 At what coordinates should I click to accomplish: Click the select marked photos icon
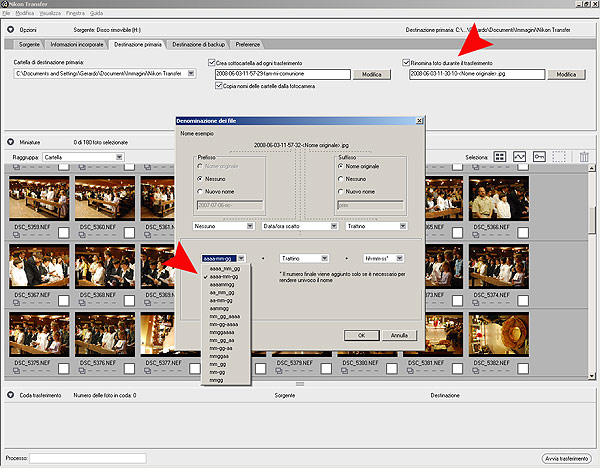519,157
